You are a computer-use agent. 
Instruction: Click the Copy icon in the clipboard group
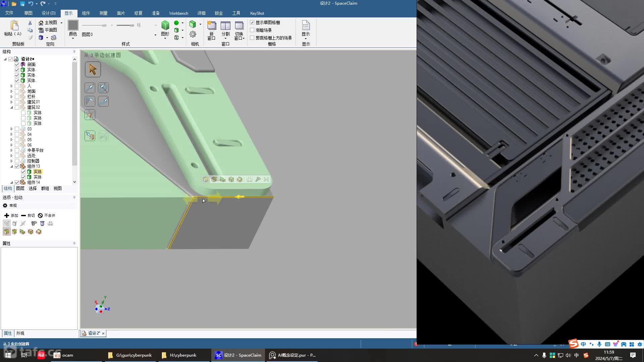30,30
